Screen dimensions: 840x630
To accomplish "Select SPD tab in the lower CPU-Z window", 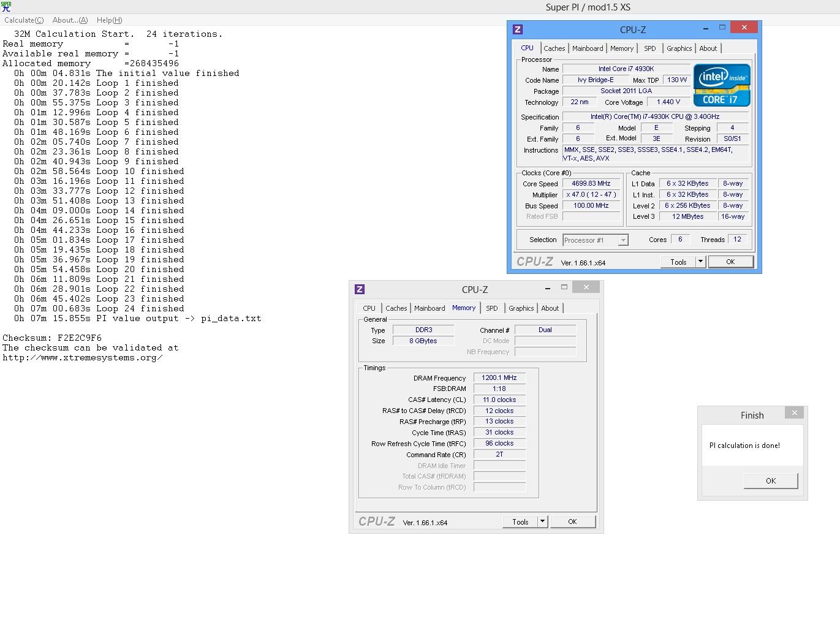I will pyautogui.click(x=492, y=308).
